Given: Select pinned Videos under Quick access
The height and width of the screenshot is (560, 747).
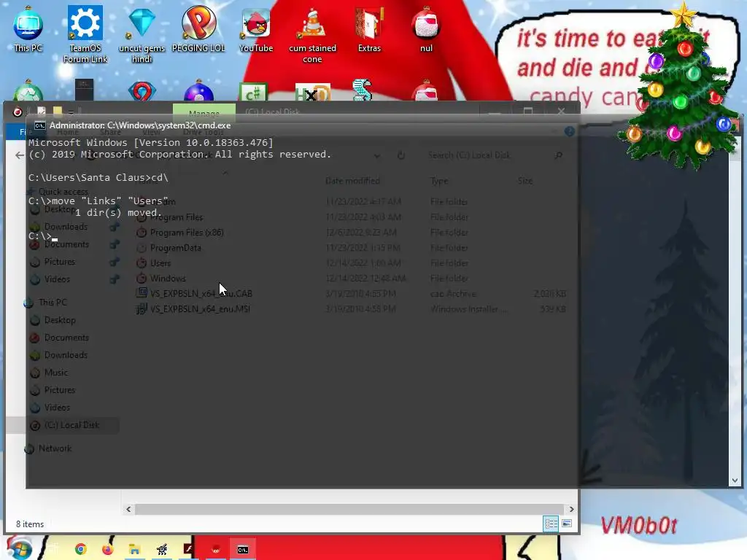Looking at the screenshot, I should [57, 279].
